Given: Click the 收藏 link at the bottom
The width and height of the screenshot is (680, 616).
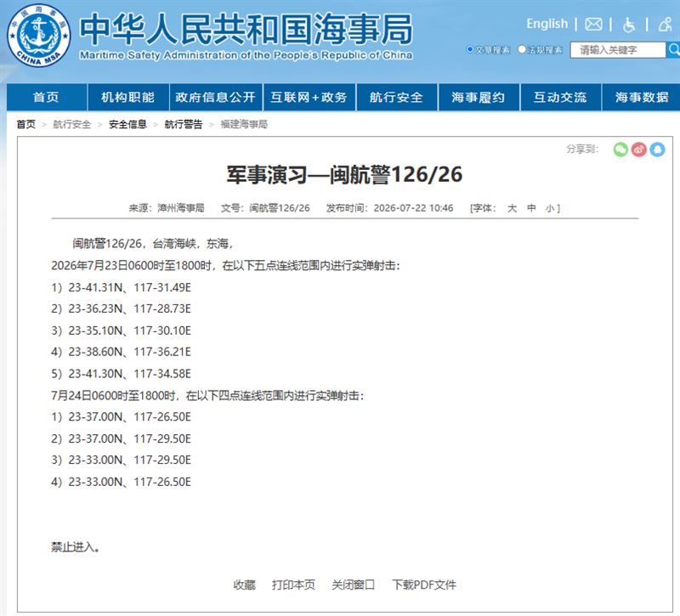Looking at the screenshot, I should point(244,585).
